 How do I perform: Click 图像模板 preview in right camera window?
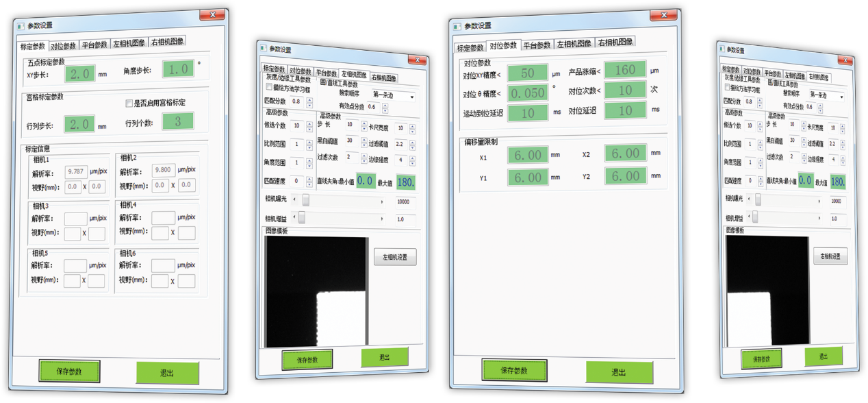coord(767,292)
